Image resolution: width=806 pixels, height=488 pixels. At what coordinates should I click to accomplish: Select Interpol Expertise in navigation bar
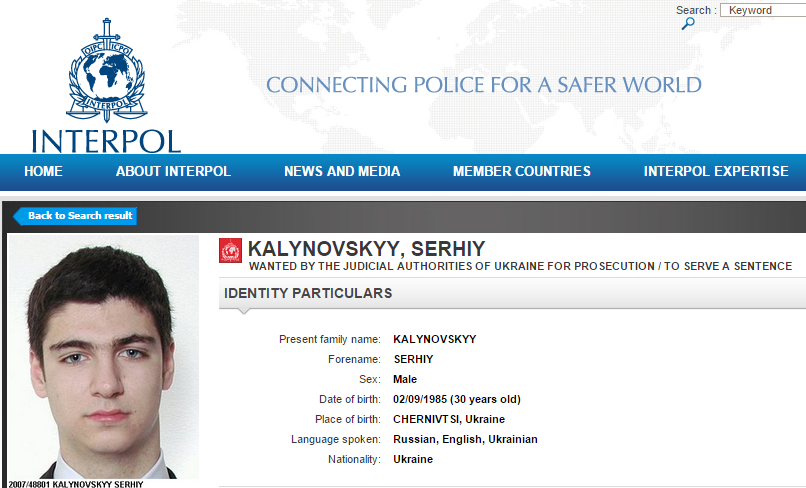[716, 171]
